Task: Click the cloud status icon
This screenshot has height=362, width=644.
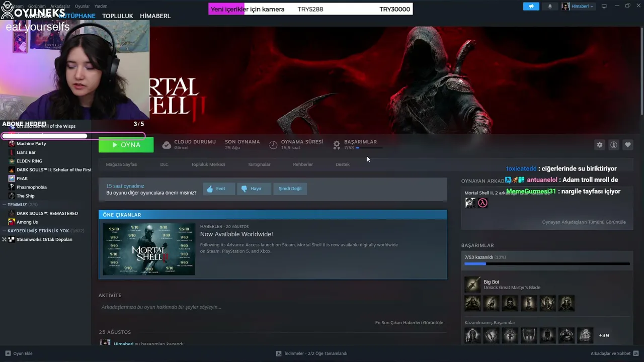Action: 167,145
